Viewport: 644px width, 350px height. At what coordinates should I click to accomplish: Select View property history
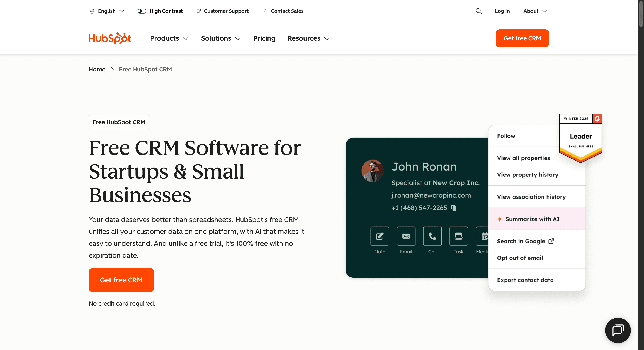click(x=528, y=175)
